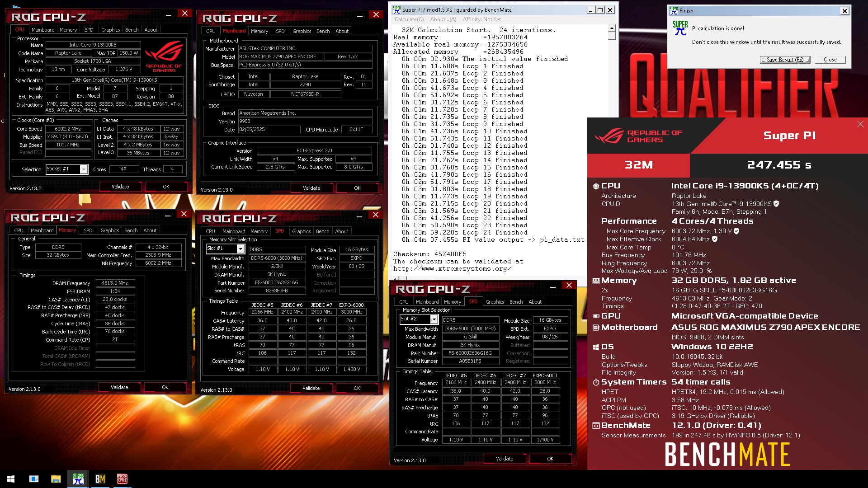Viewport: 868px width, 488px height.
Task: Click OK in Slot #2 SPD window
Action: pyautogui.click(x=550, y=459)
